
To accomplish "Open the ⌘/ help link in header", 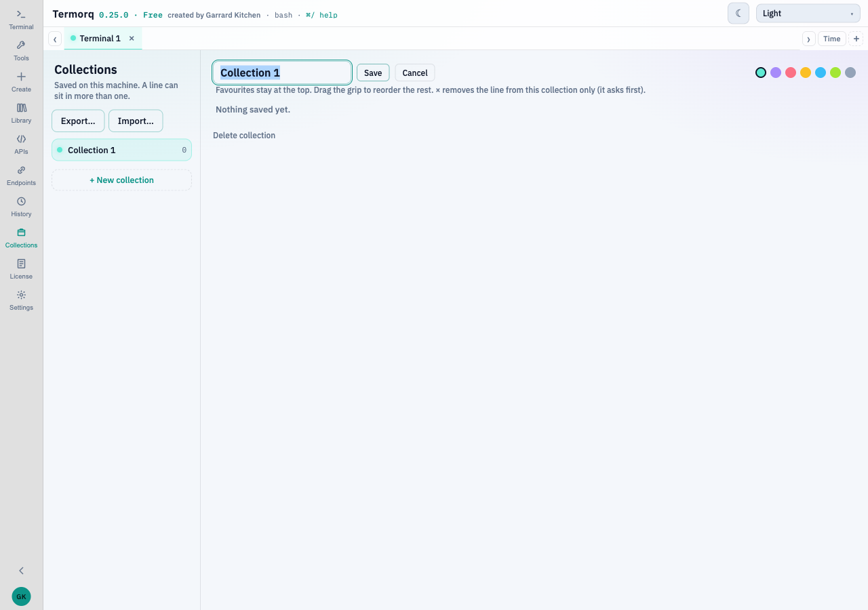I will (x=321, y=15).
